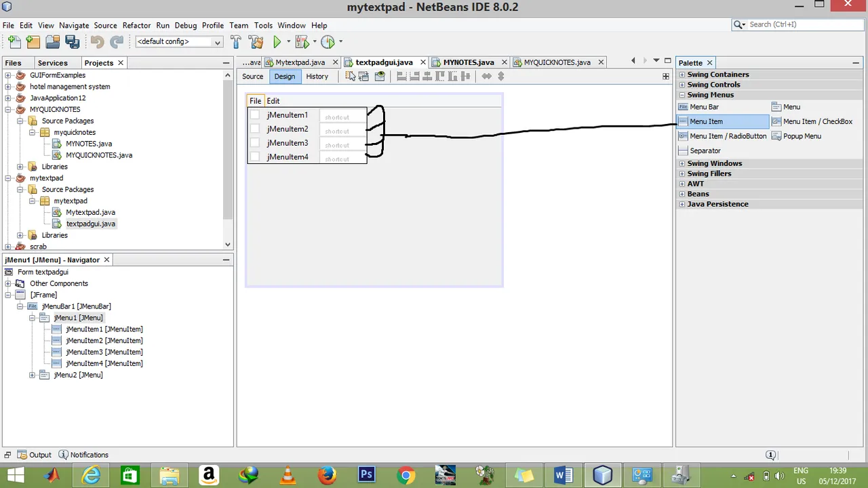The height and width of the screenshot is (488, 868).
Task: Open the Notifications button in status bar
Action: click(x=83, y=455)
